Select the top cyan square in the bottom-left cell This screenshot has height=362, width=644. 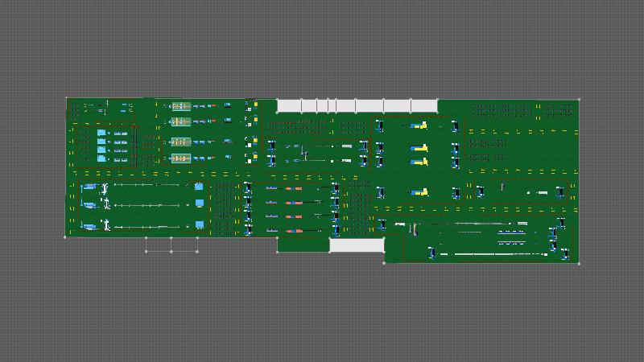[199, 187]
